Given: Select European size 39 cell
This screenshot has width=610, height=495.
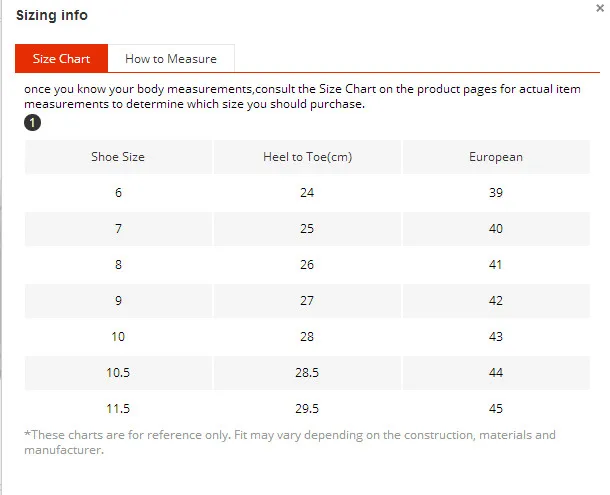Looking at the screenshot, I should pos(495,193).
